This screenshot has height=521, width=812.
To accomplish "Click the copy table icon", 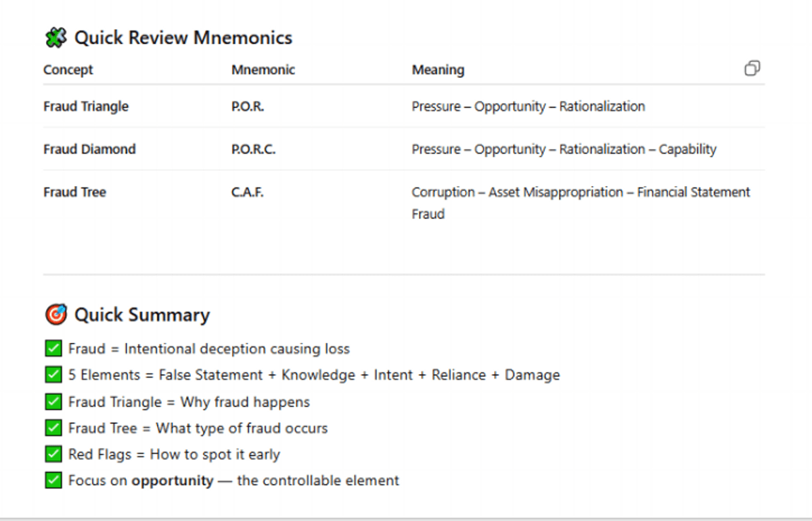I will click(x=752, y=68).
